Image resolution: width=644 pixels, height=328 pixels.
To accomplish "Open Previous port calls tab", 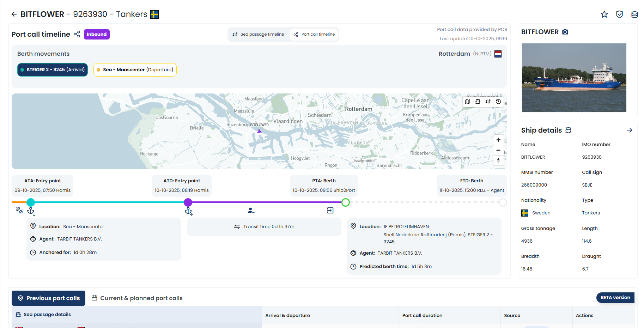I will (49, 298).
